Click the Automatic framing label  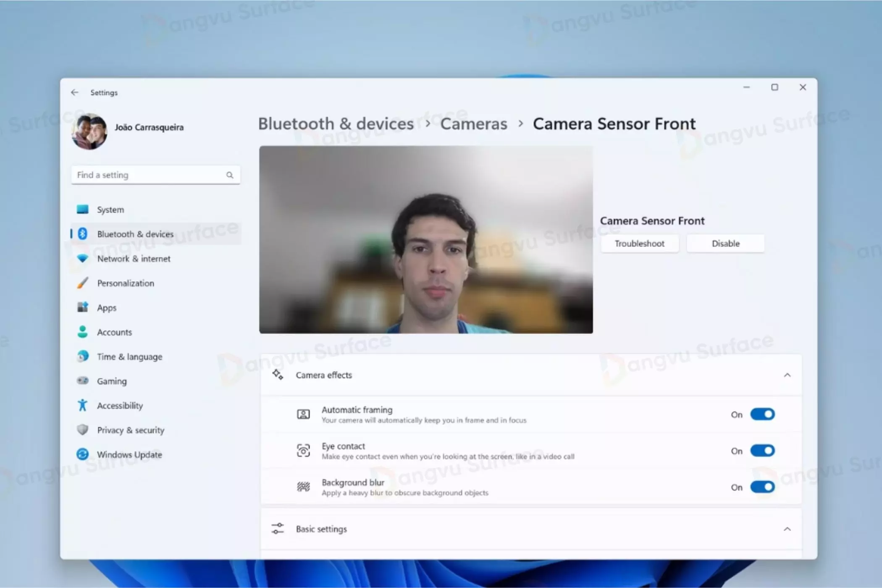click(x=357, y=409)
